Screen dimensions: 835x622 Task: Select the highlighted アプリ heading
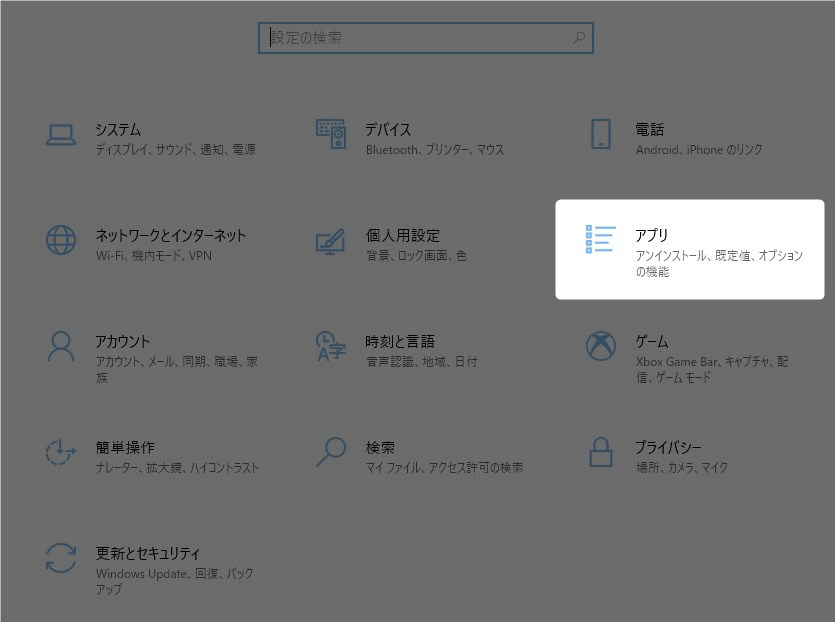(651, 235)
